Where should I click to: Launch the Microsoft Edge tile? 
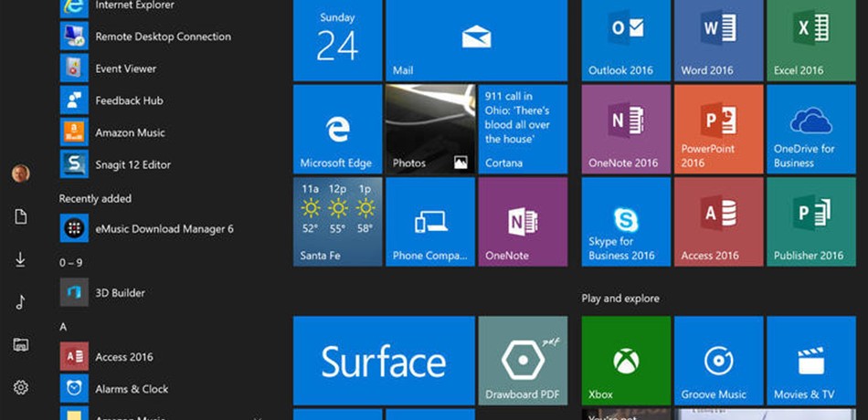(x=338, y=129)
